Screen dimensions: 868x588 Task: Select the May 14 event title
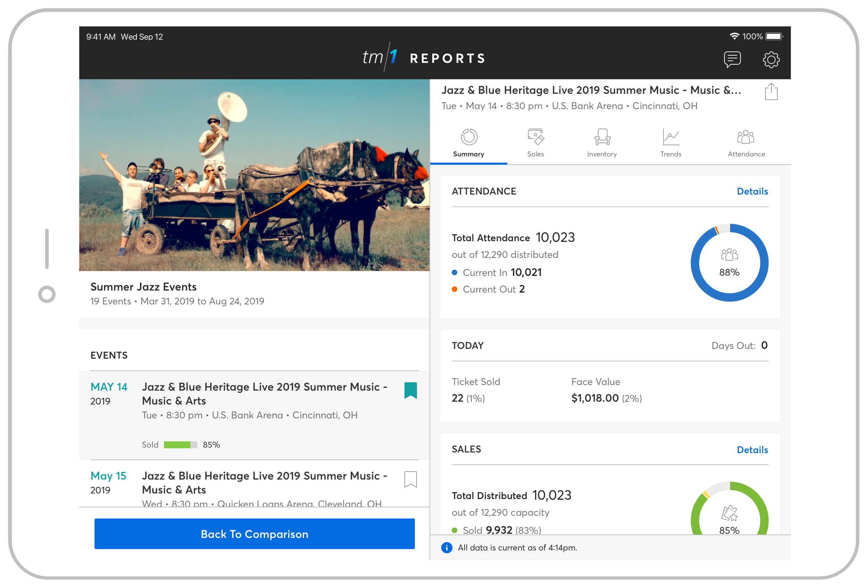pyautogui.click(x=264, y=394)
